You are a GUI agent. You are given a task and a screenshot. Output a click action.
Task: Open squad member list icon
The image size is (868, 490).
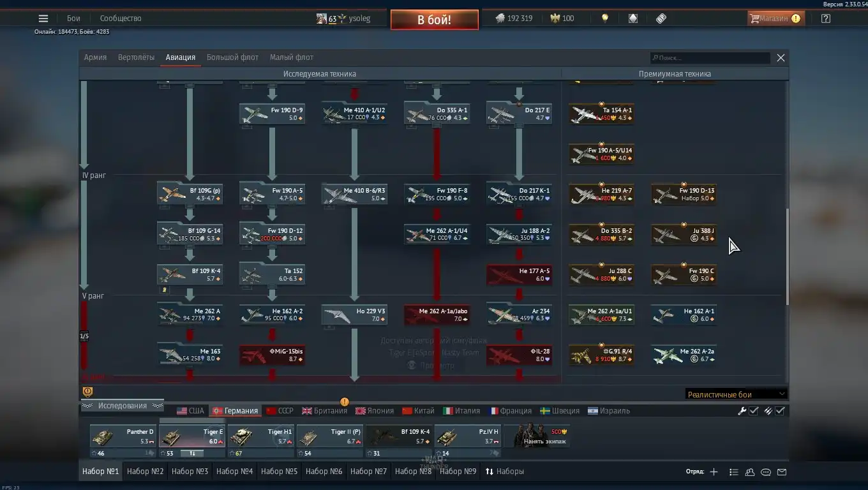[734, 472]
